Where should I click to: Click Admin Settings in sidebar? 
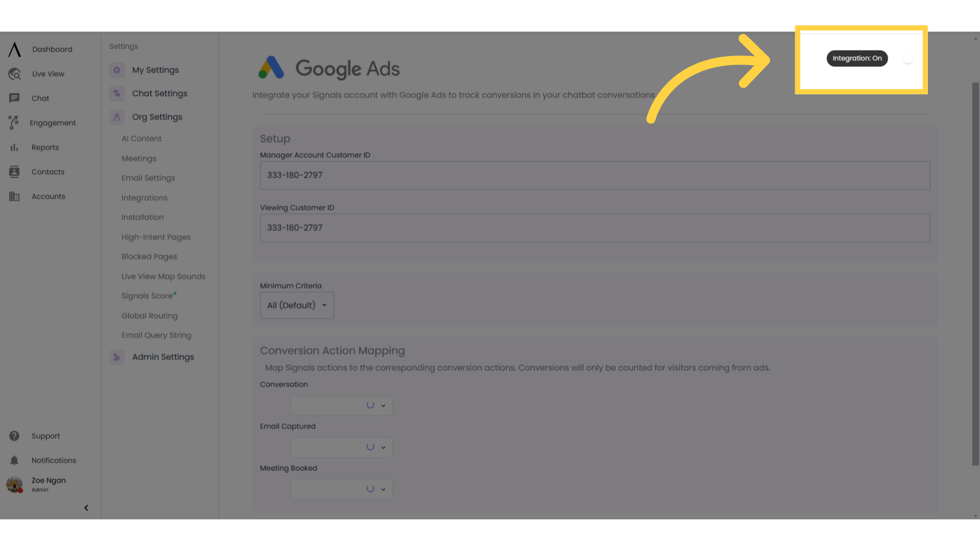[x=163, y=357]
